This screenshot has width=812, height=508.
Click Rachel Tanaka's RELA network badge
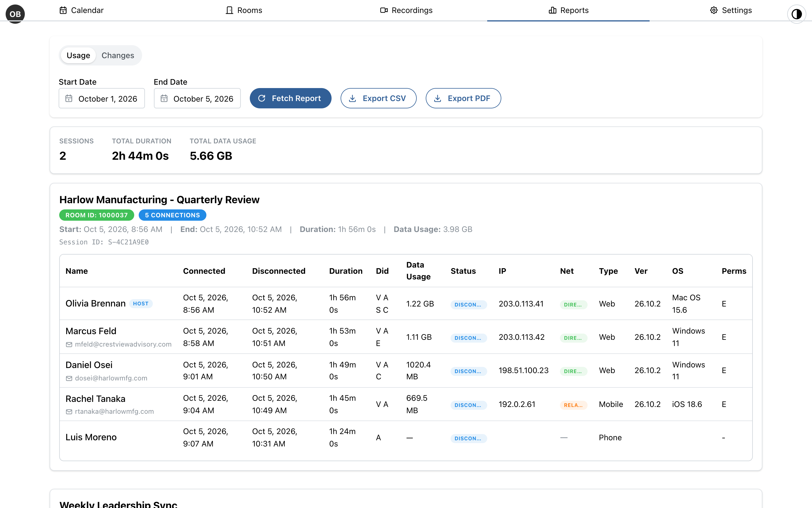(x=573, y=405)
